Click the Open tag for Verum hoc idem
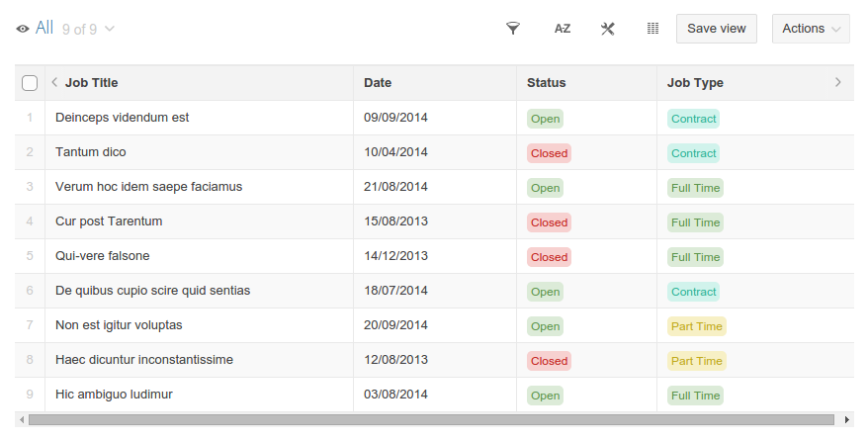Image resolution: width=868 pixels, height=441 pixels. point(545,188)
